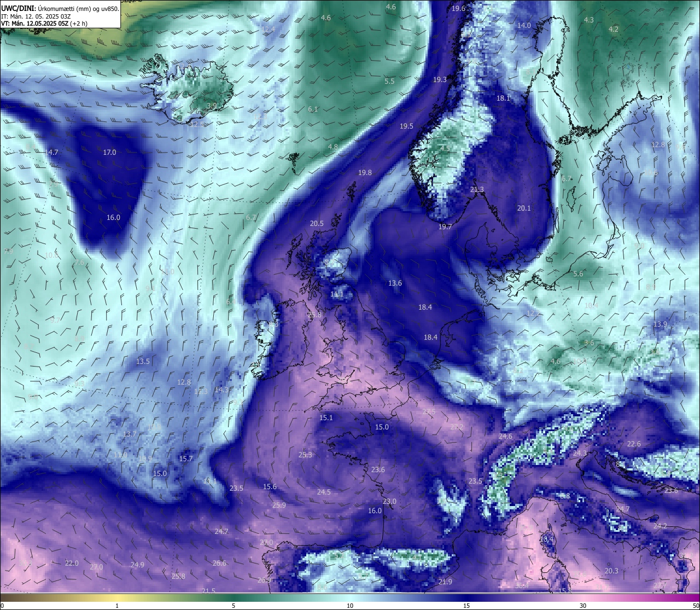Click the 20.3 value over southern Italy

(611, 571)
